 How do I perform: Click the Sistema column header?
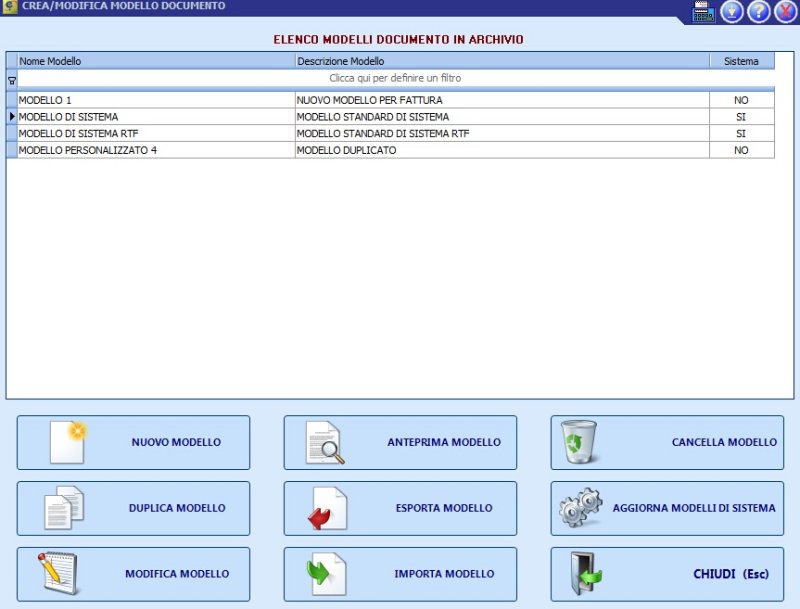741,61
